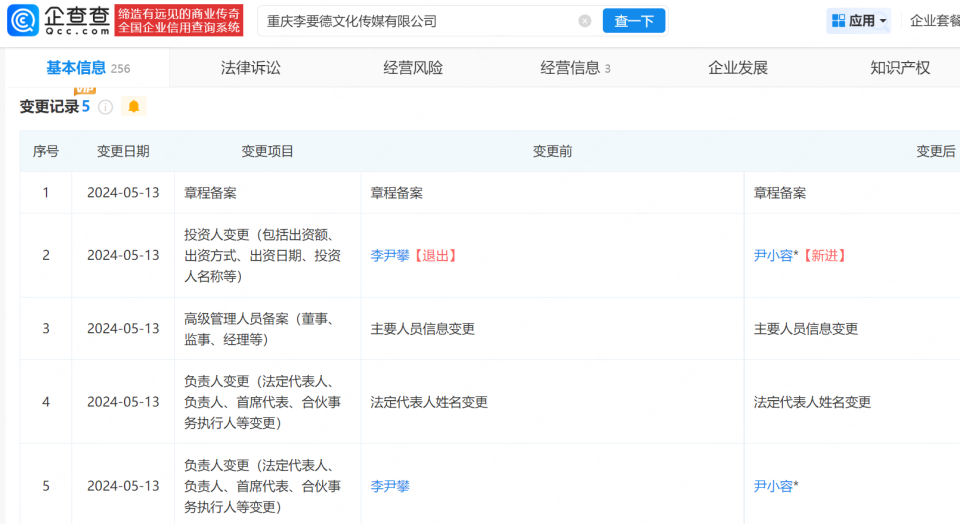Click the 查一下 search button
The height and width of the screenshot is (524, 960).
(634, 21)
